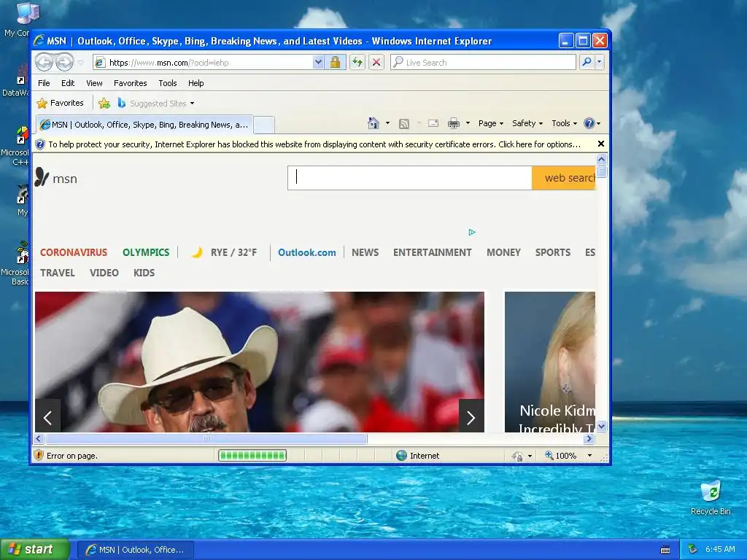Screen dimensions: 747x560
Task: Open the File menu
Action: click(x=44, y=83)
